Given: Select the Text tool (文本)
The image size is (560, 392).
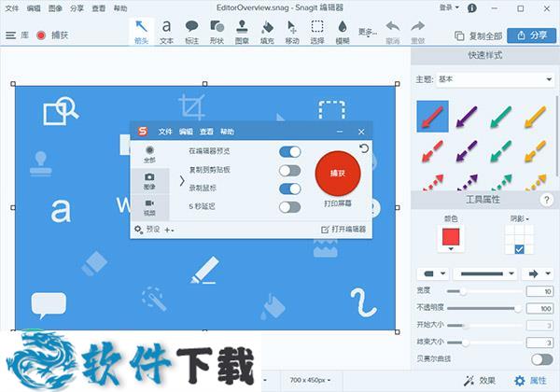Looking at the screenshot, I should [x=166, y=32].
